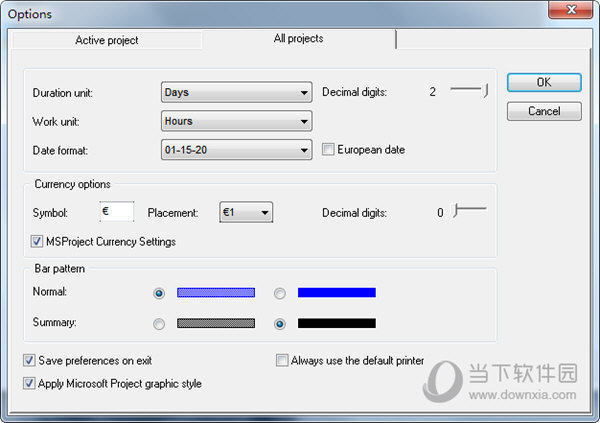Image resolution: width=600 pixels, height=423 pixels.
Task: Expand the Date format dropdown 01-15-20
Action: coord(236,150)
